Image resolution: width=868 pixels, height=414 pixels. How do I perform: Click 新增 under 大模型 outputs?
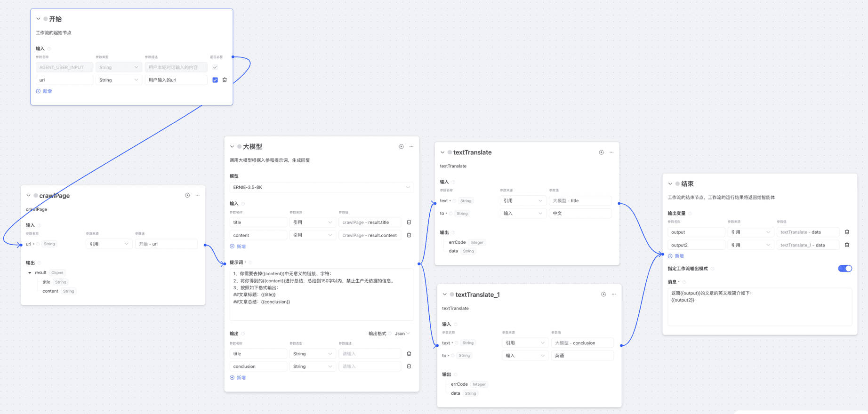[x=238, y=378]
